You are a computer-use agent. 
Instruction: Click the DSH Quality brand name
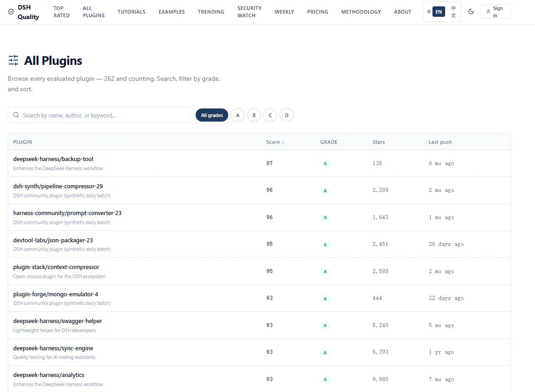(x=28, y=12)
